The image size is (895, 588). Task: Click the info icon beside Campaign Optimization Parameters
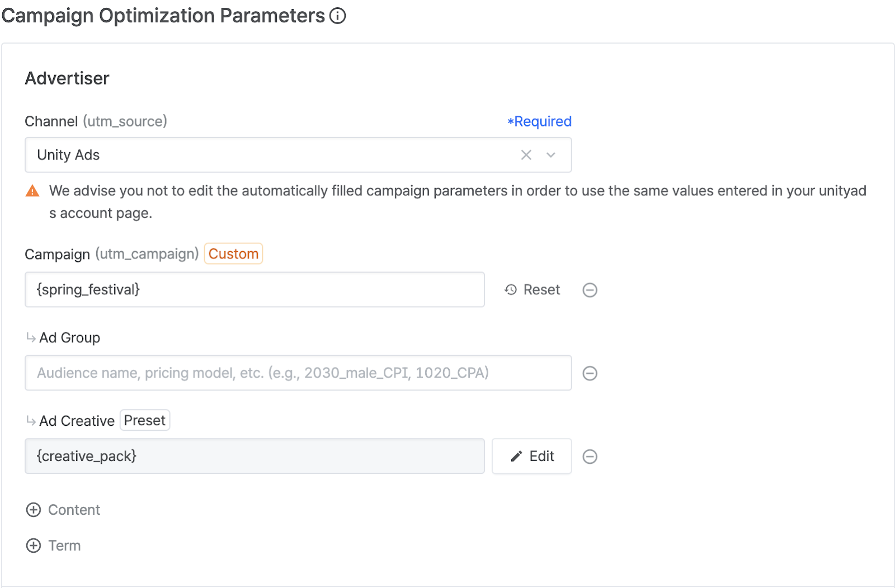pyautogui.click(x=337, y=16)
